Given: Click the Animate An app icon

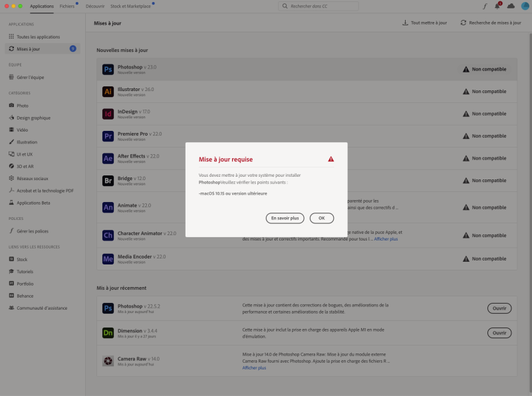Looking at the screenshot, I should point(108,207).
